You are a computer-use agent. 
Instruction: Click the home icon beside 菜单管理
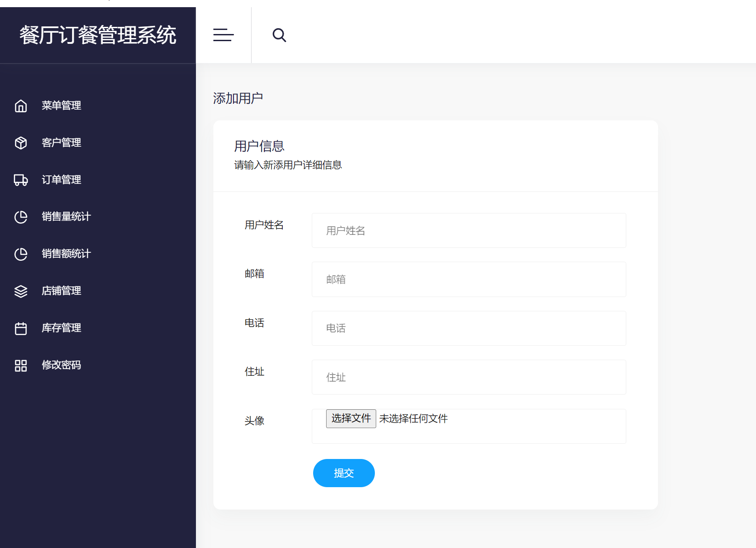click(21, 106)
